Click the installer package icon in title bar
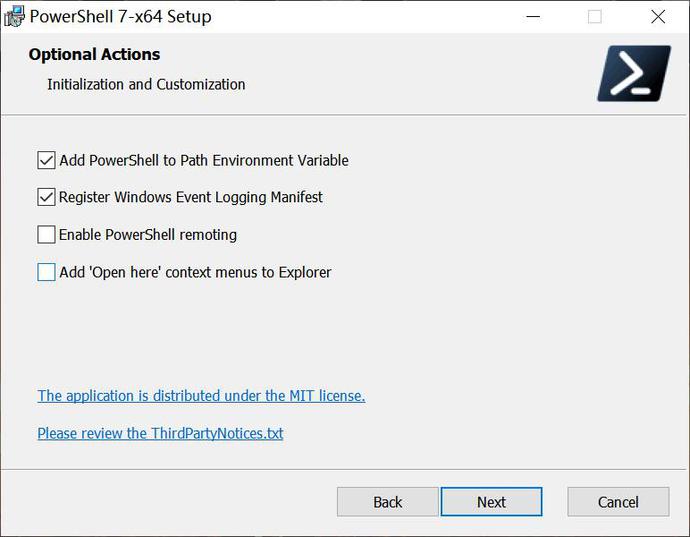 (14, 17)
